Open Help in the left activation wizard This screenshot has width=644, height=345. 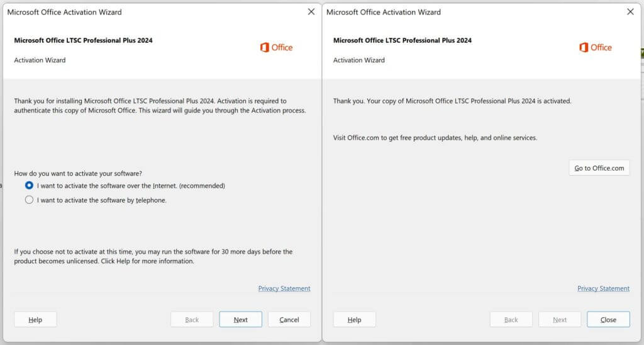tap(35, 320)
